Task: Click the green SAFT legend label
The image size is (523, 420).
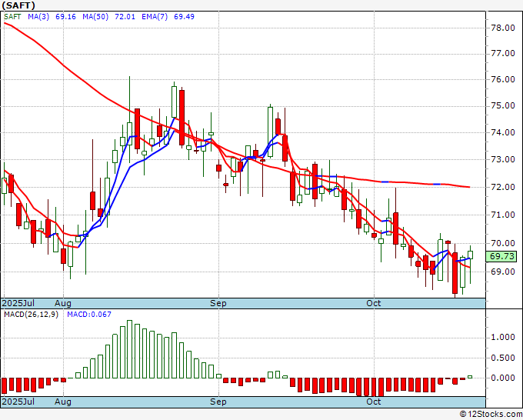Action: pos(12,17)
